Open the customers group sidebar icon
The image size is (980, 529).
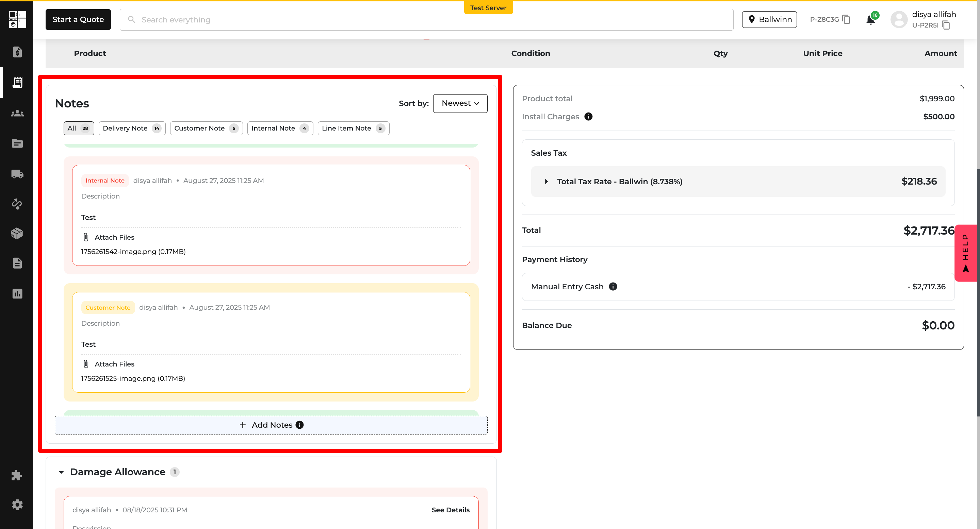17,113
